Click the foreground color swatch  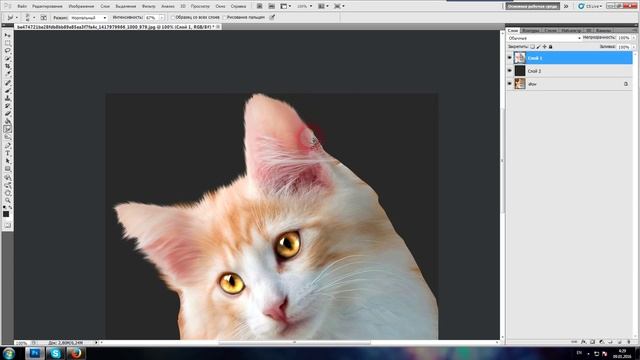click(x=6, y=214)
